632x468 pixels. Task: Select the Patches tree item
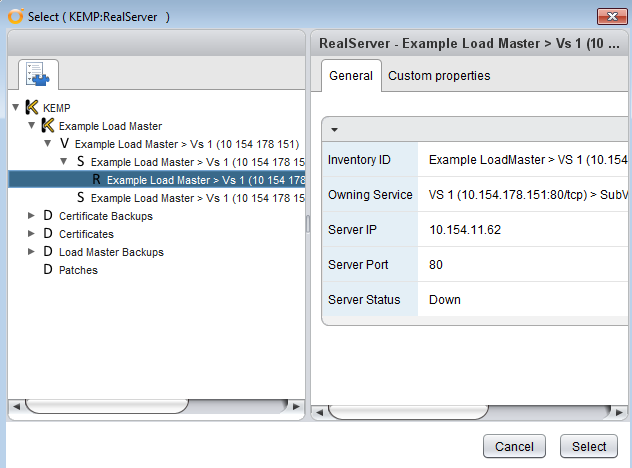tap(78, 270)
